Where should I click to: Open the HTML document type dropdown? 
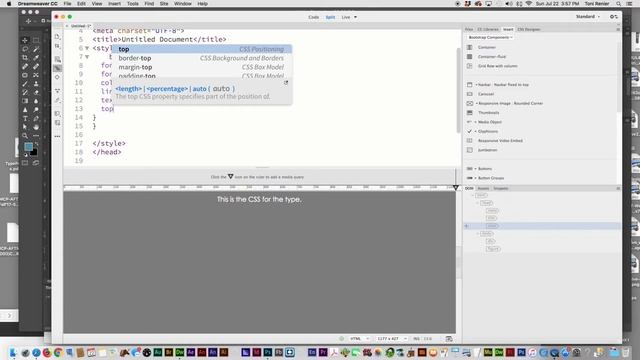(x=360, y=339)
